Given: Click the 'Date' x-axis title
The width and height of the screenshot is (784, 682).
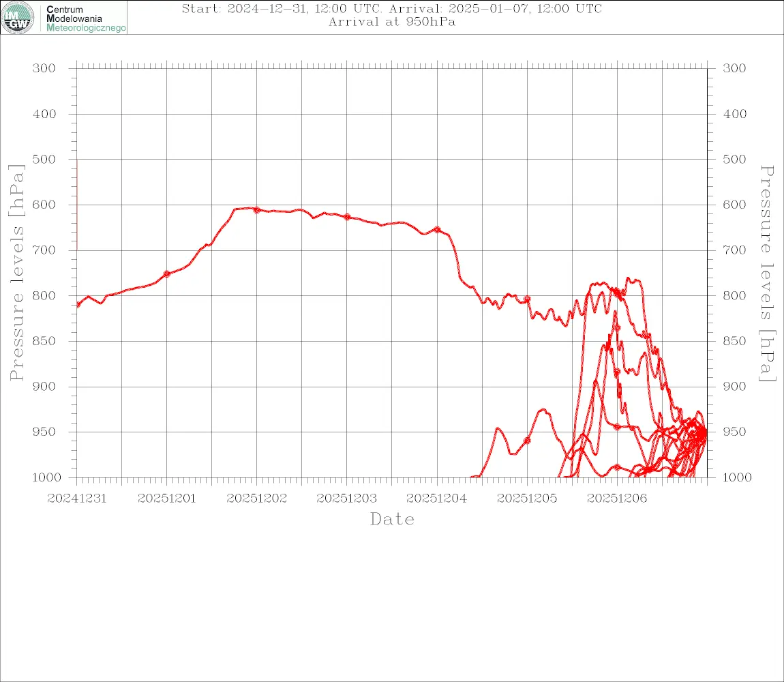Looking at the screenshot, I should pyautogui.click(x=392, y=520).
